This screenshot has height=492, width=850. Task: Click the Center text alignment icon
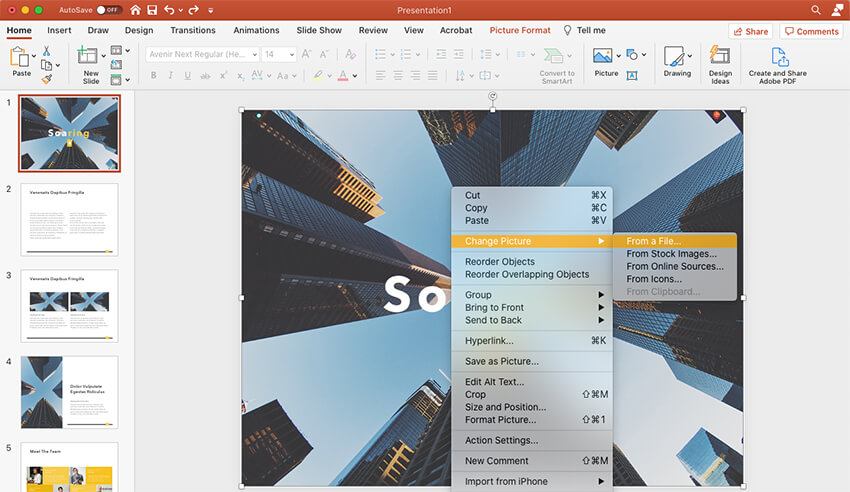[398, 76]
